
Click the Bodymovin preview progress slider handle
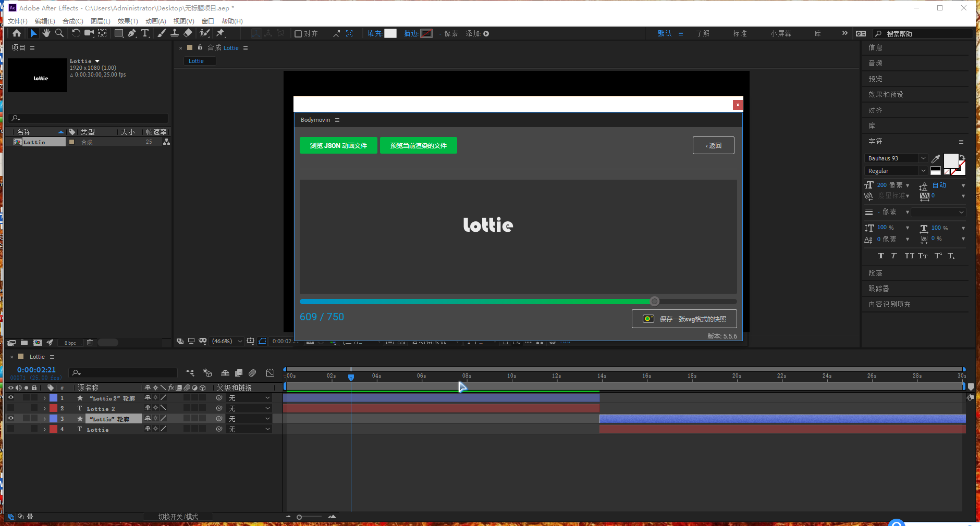pyautogui.click(x=655, y=301)
